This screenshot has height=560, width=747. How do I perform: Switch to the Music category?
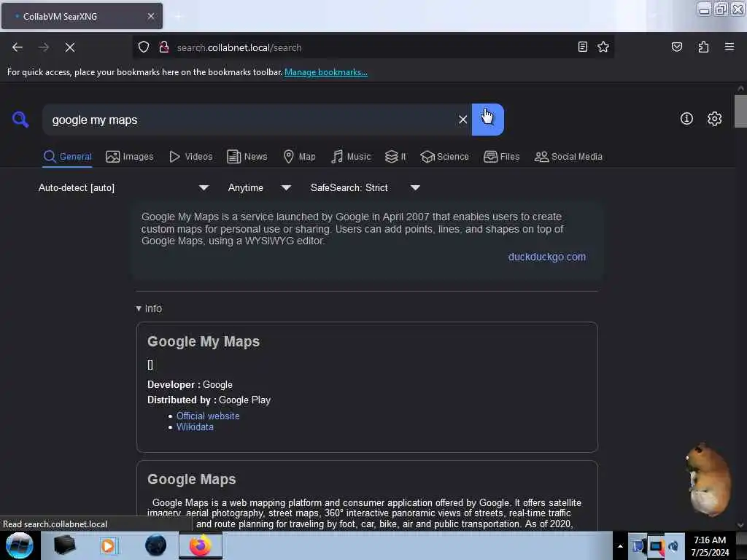pos(351,157)
